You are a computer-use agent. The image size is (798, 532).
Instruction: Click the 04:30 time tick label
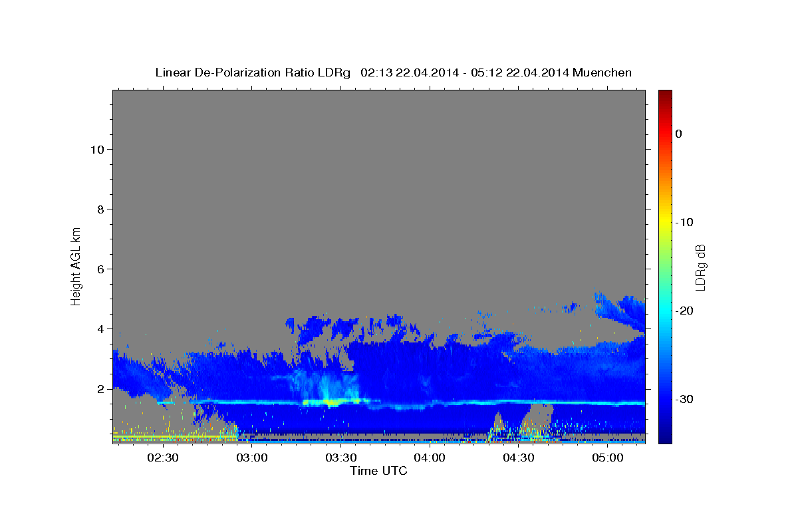519,458
